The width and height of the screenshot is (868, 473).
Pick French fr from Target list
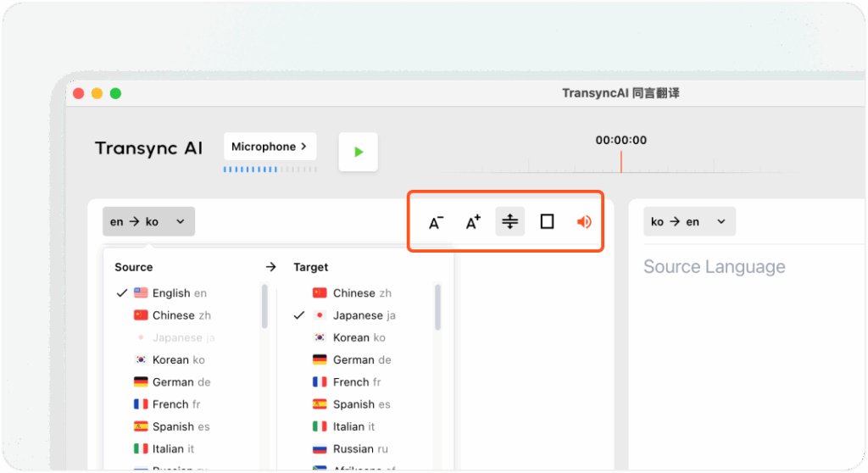[356, 382]
